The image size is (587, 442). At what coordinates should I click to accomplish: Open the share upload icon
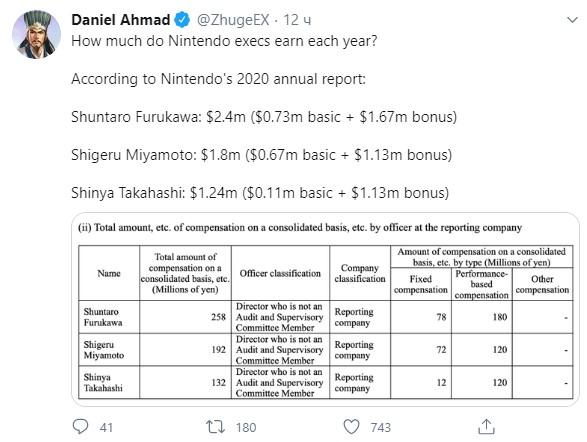486,427
